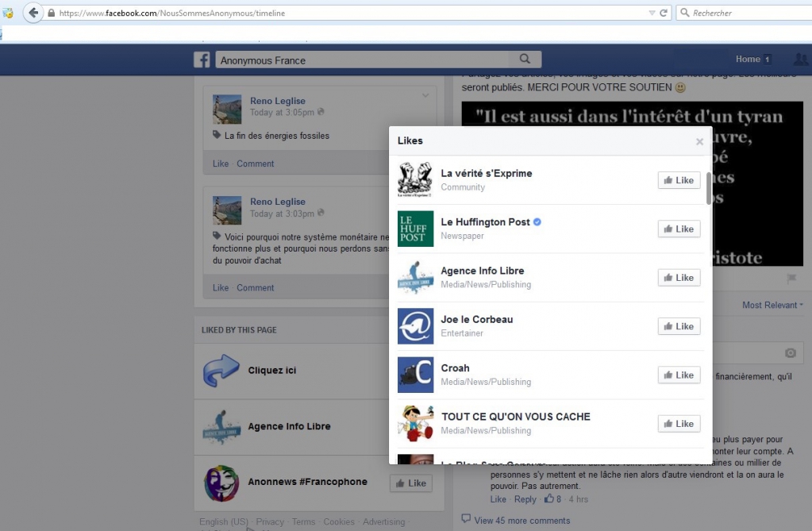812x531 pixels.
Task: Expand options chevron on the Reno Leglise 3:05pm post
Action: pyautogui.click(x=425, y=95)
